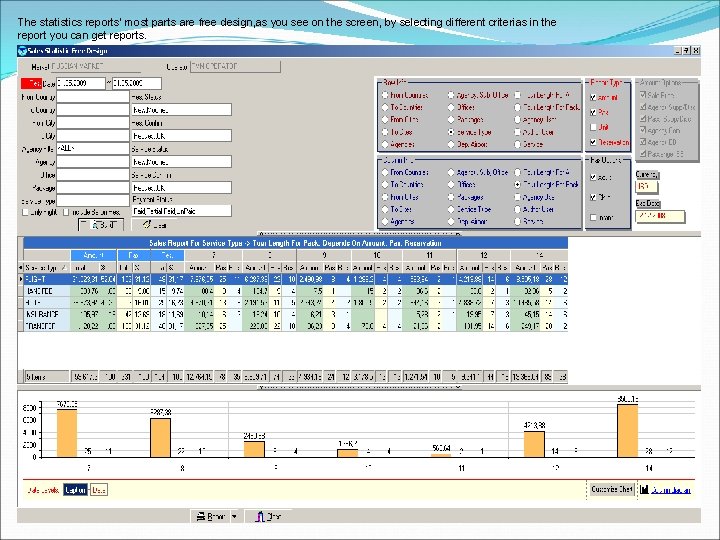Click the Agency Title field showing ALL

93,149
